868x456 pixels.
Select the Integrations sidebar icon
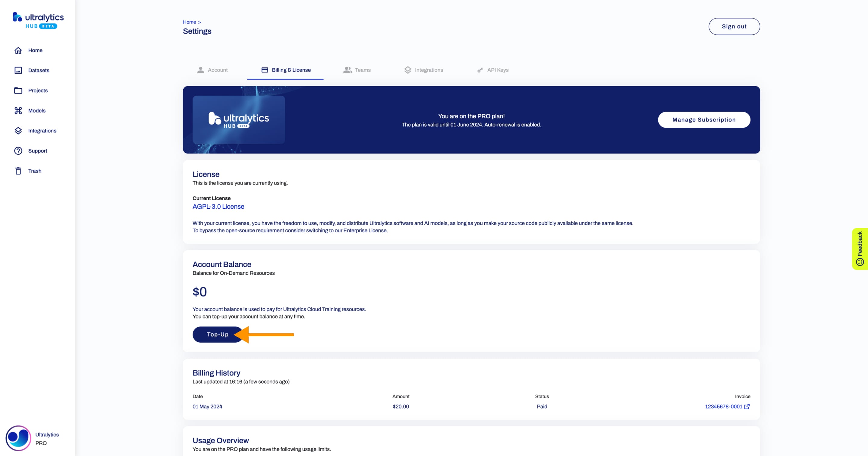coord(18,130)
